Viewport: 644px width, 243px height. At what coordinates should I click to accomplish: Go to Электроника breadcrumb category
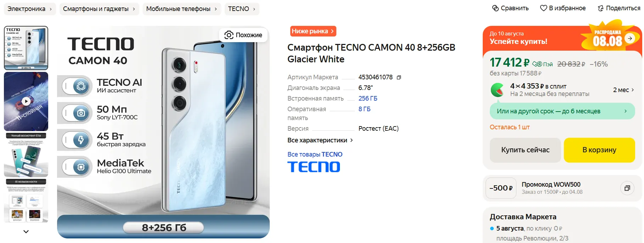tap(30, 9)
